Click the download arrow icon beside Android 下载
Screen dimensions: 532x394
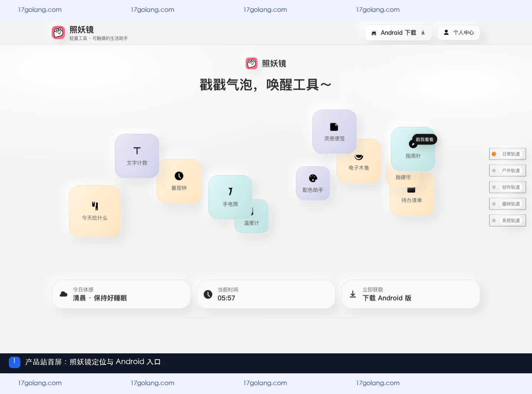(x=423, y=33)
